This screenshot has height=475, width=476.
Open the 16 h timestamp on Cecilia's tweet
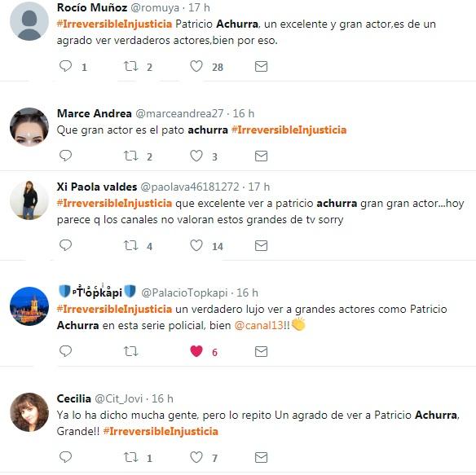point(162,398)
